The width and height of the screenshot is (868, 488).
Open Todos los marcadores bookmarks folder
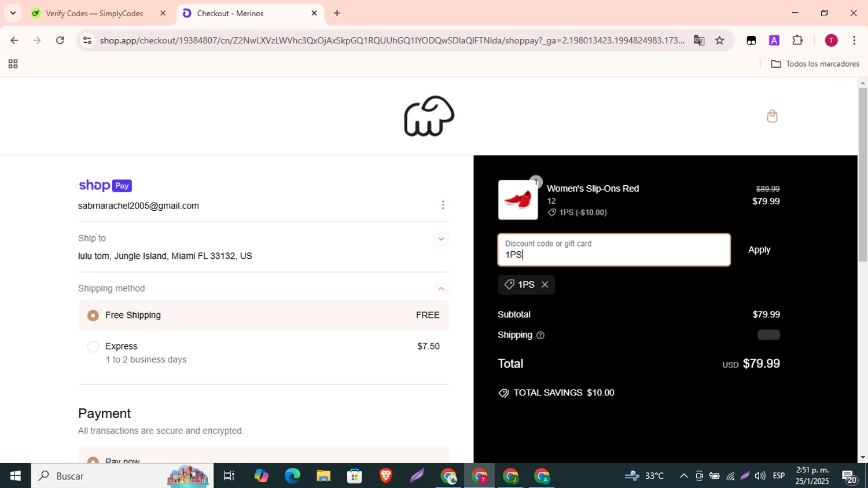(815, 64)
